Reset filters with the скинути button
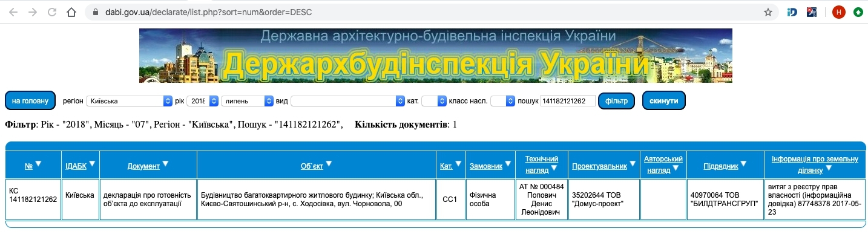Screen dimensions: 868x237 [x=664, y=101]
